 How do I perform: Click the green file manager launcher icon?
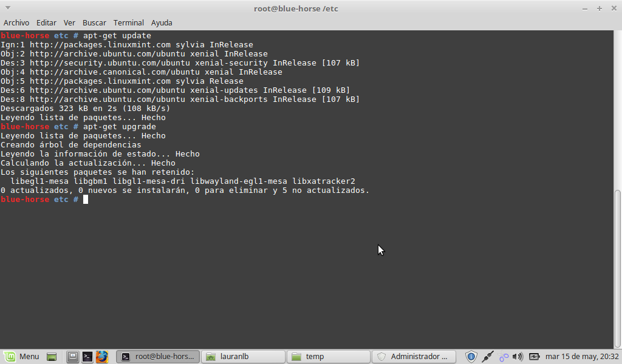pyautogui.click(x=52, y=357)
